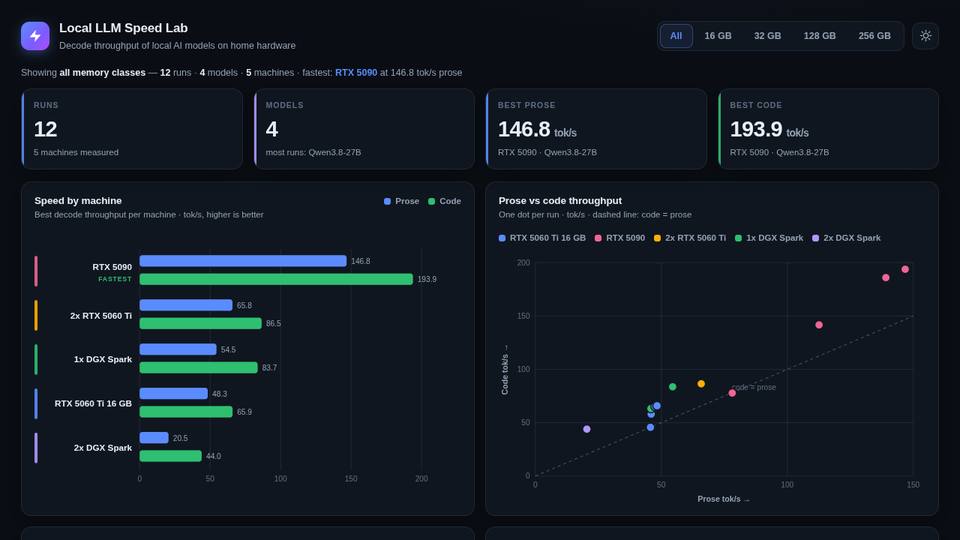Click the 'Prose tok/s' axis label
Screen dimensions: 960x540
point(723,499)
